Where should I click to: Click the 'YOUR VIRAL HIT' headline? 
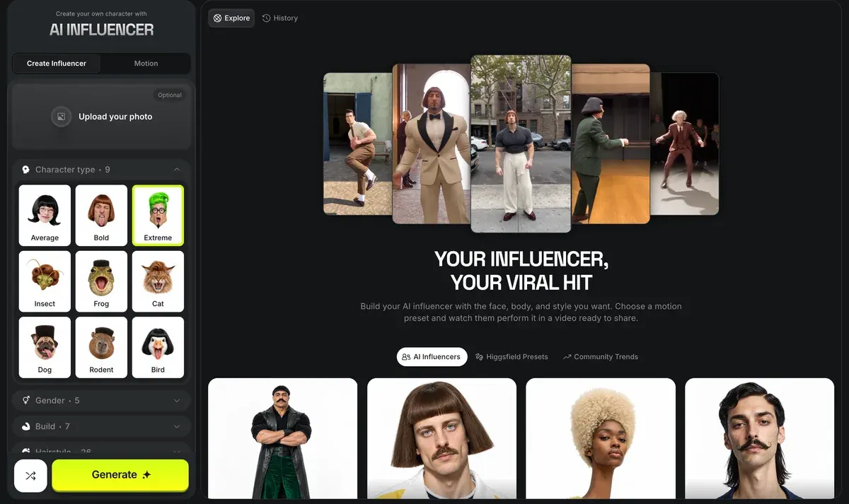(x=521, y=283)
